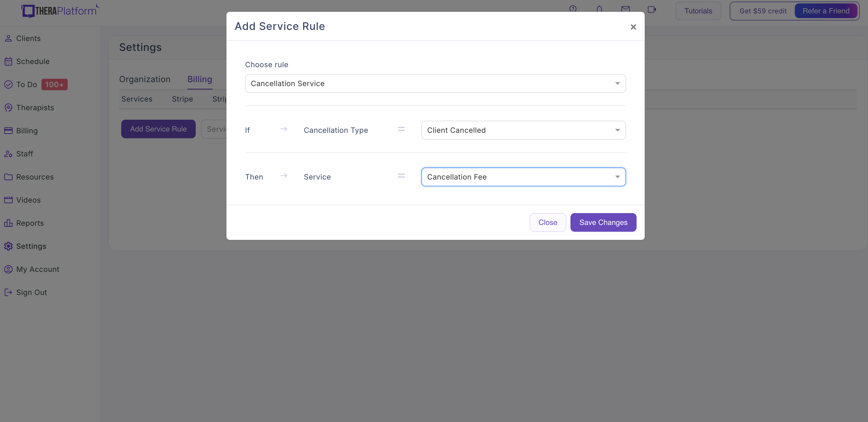Viewport: 868px width, 422px height.
Task: Open the Cancellation Type dropdown
Action: click(x=523, y=130)
